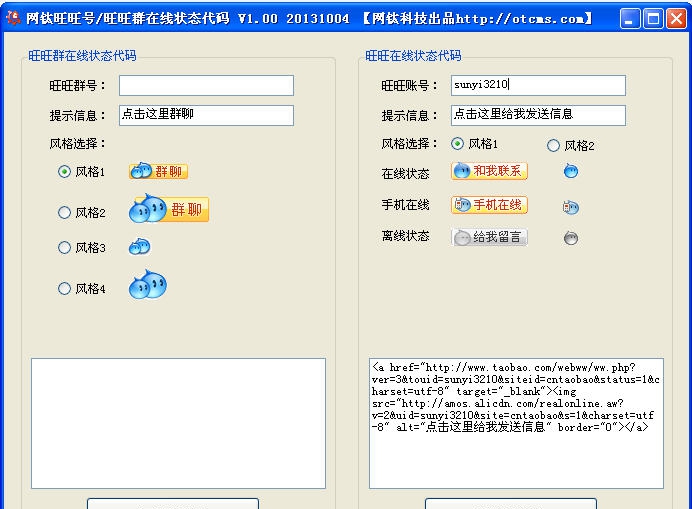Image resolution: width=692 pixels, height=509 pixels.
Task: Click the small gray offline Wangwang icon
Action: 571,238
